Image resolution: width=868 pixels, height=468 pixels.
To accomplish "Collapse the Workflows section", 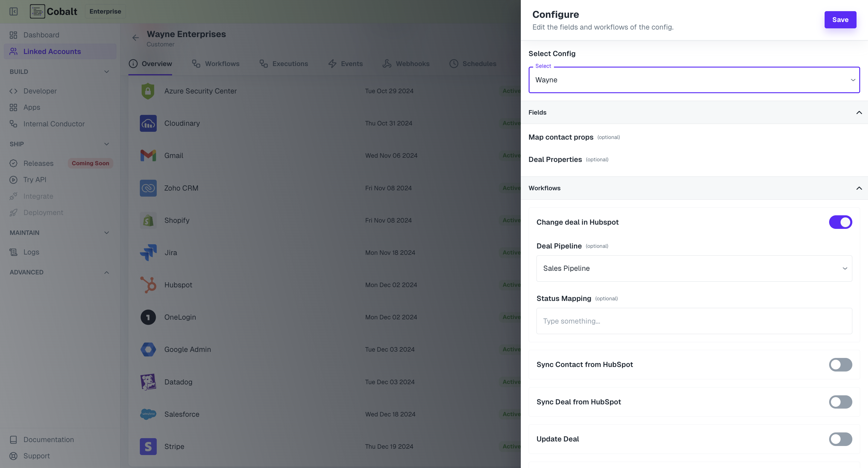I will 859,188.
